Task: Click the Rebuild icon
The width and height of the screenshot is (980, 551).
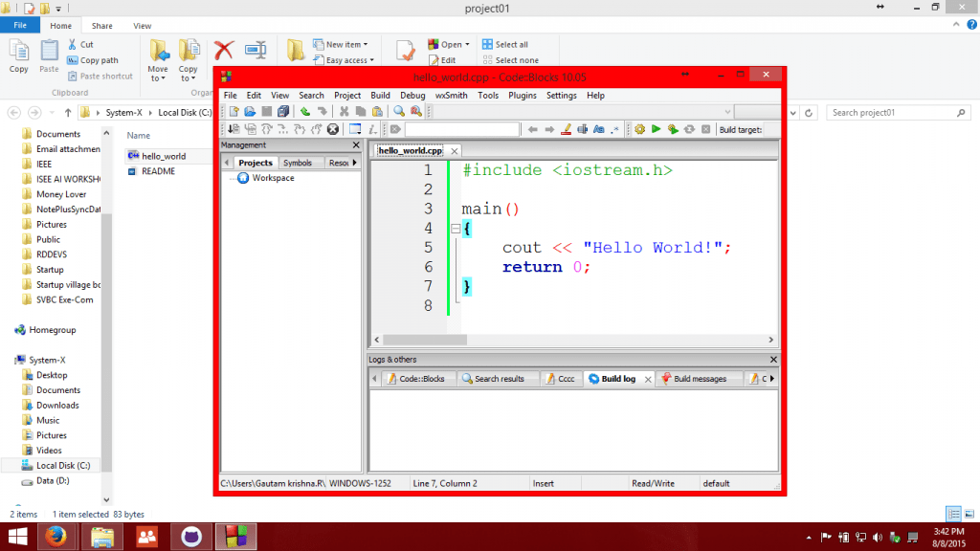Action: [689, 129]
